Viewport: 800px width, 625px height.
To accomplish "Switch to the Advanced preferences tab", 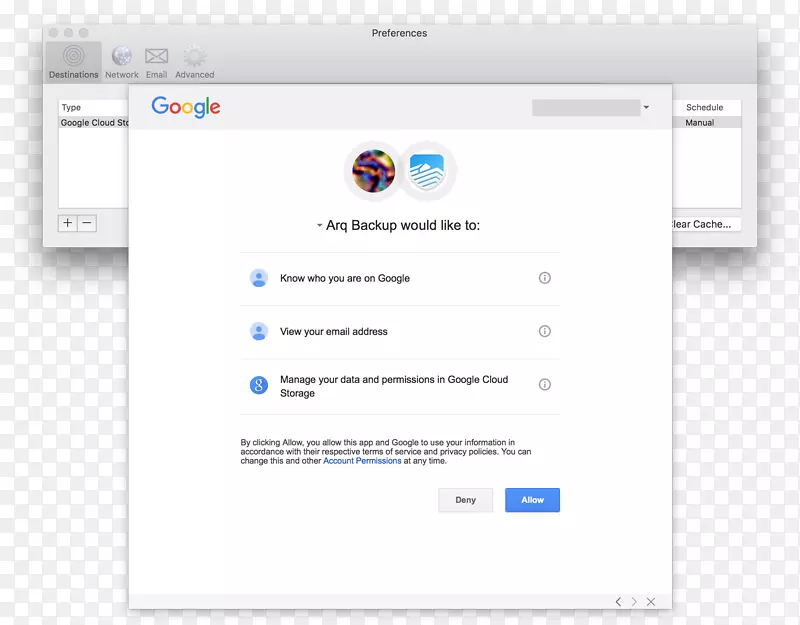I will [194, 62].
